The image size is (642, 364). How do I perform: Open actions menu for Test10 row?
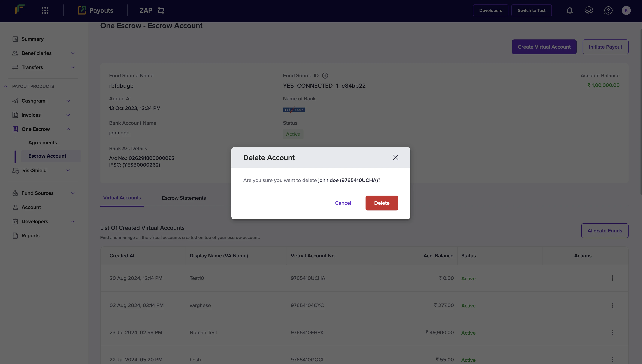point(613,278)
